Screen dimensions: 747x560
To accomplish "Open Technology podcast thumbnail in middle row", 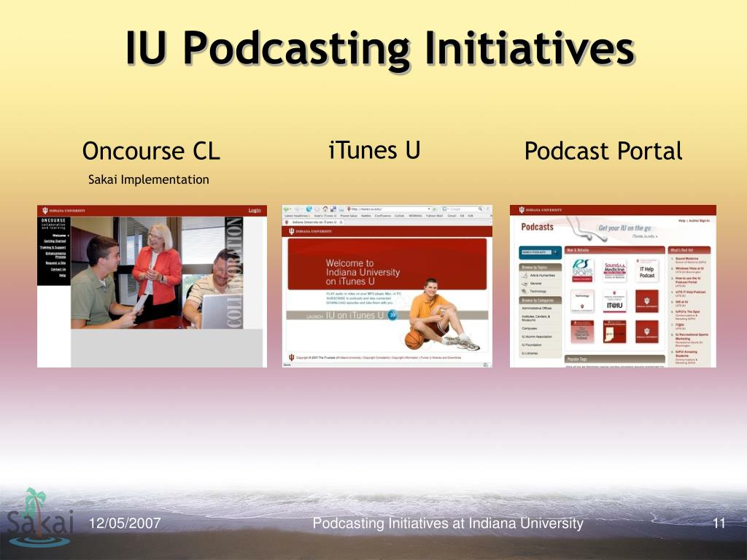I will tap(582, 301).
